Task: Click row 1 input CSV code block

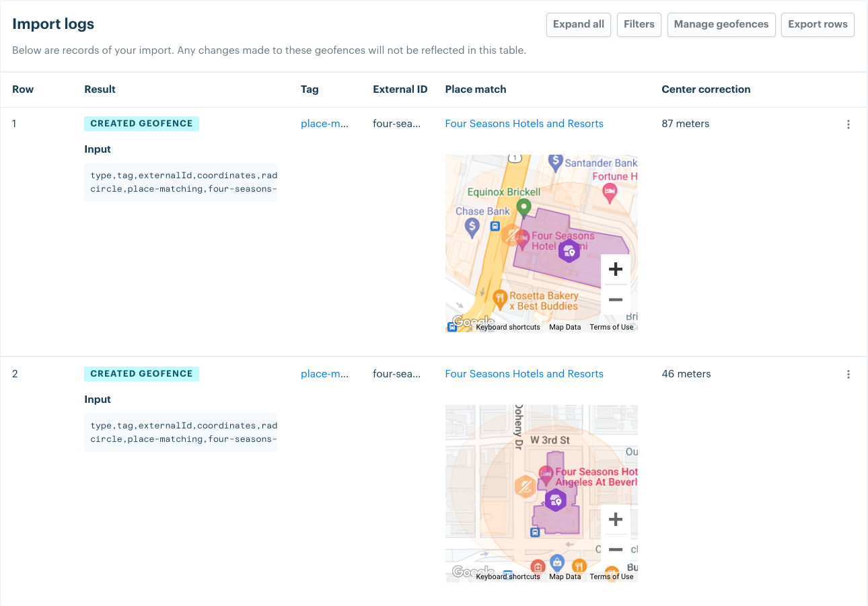Action: point(180,182)
